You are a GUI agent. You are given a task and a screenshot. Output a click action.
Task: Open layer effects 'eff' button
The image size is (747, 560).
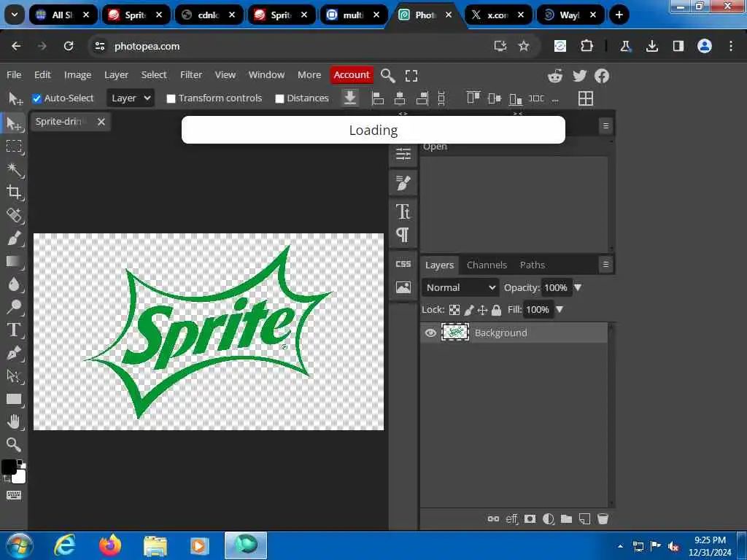(511, 518)
